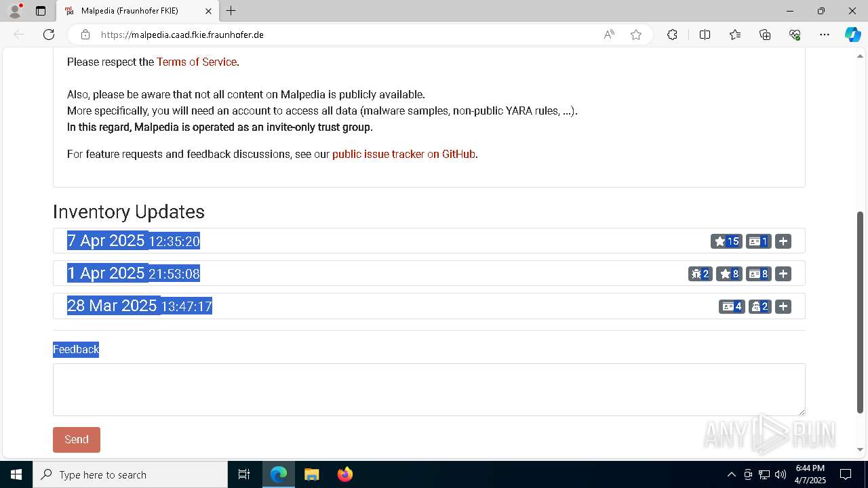Expand the 28 Mar 2025 update entry

(783, 306)
